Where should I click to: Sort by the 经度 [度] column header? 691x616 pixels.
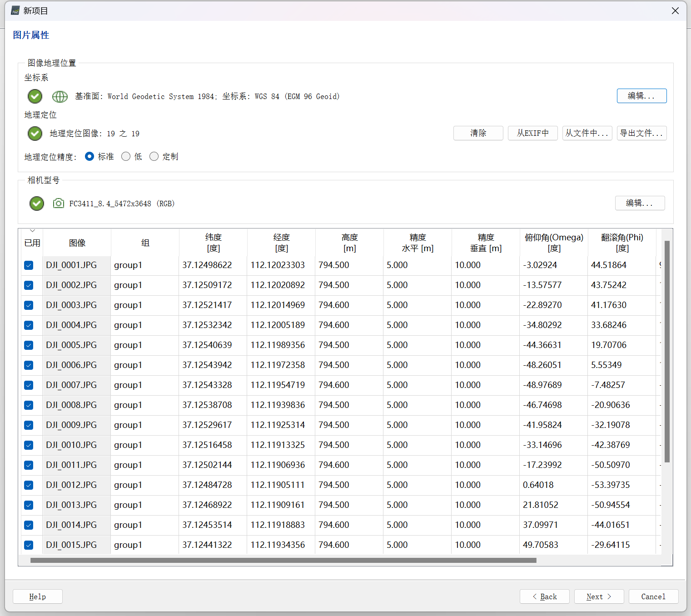[281, 243]
